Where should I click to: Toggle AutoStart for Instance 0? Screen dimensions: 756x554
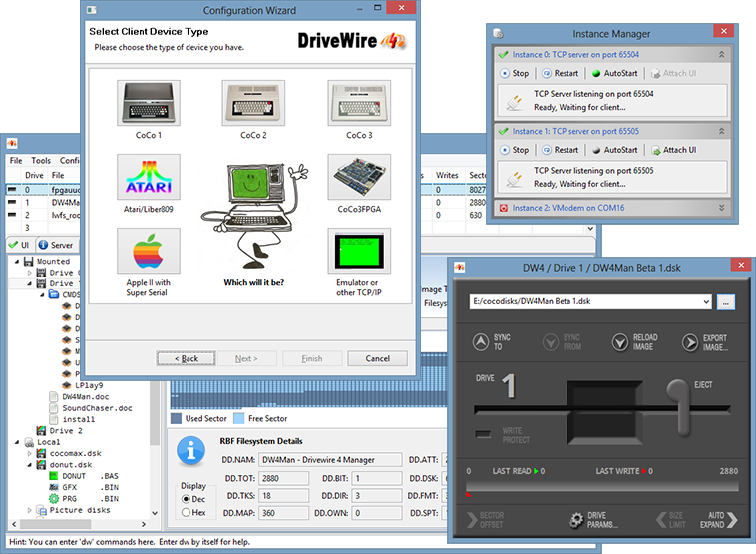614,73
